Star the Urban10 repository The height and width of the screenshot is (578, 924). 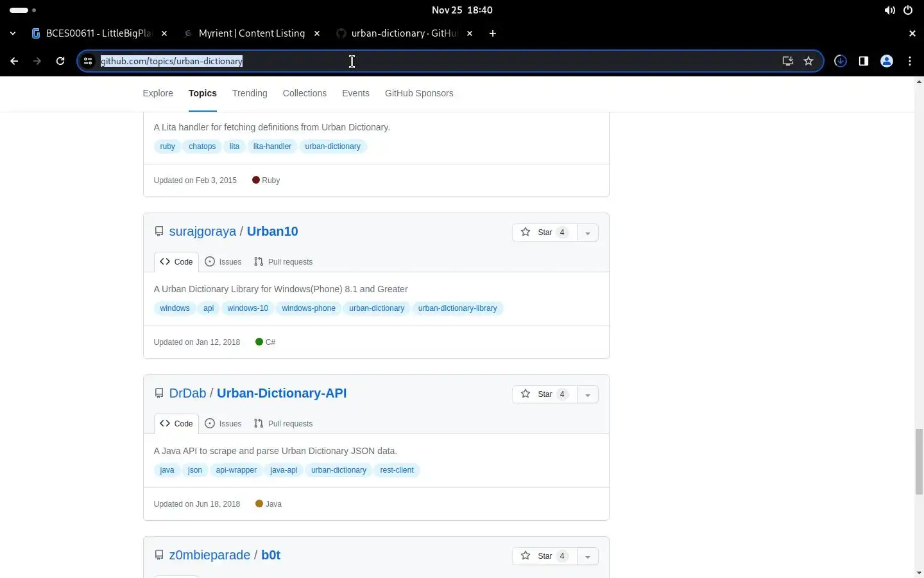click(x=545, y=232)
